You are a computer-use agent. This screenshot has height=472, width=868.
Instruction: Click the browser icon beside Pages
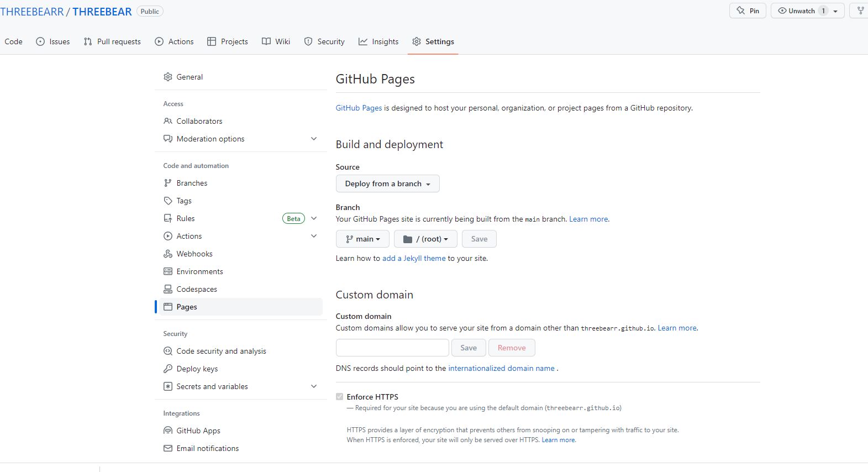tap(168, 307)
